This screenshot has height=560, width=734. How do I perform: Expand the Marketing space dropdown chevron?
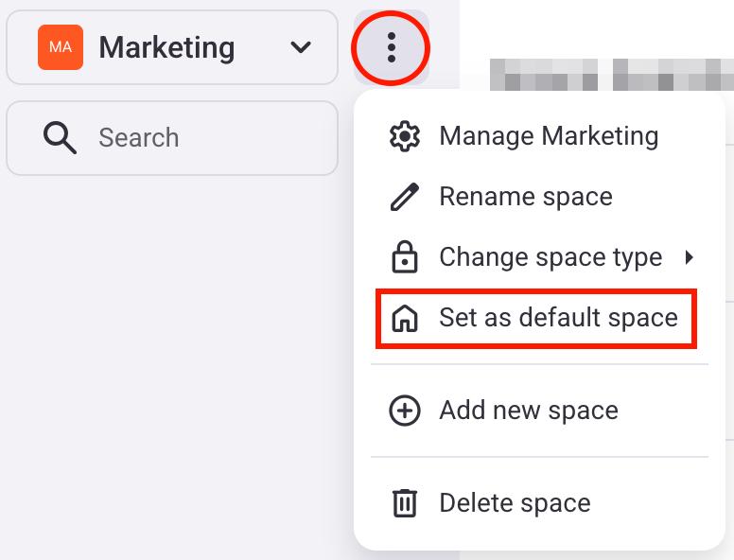[x=301, y=47]
